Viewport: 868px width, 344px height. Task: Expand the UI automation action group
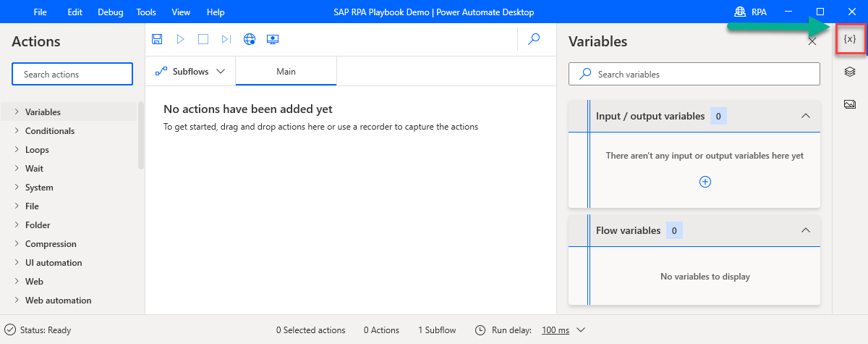[x=17, y=262]
